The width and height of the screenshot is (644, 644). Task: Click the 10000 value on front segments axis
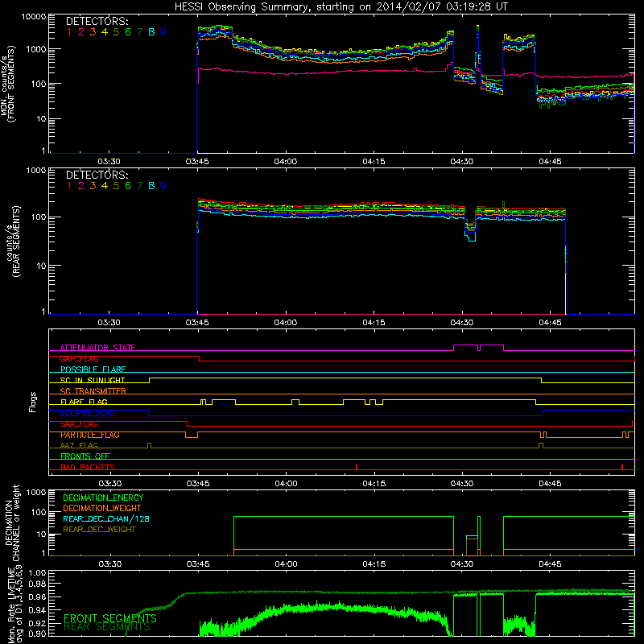(x=34, y=17)
